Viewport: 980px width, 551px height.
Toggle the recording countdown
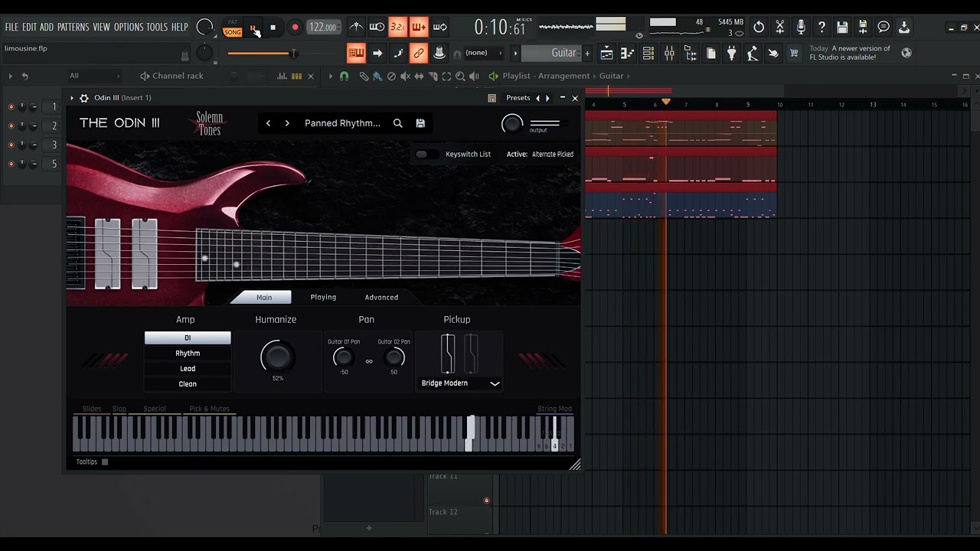click(397, 28)
